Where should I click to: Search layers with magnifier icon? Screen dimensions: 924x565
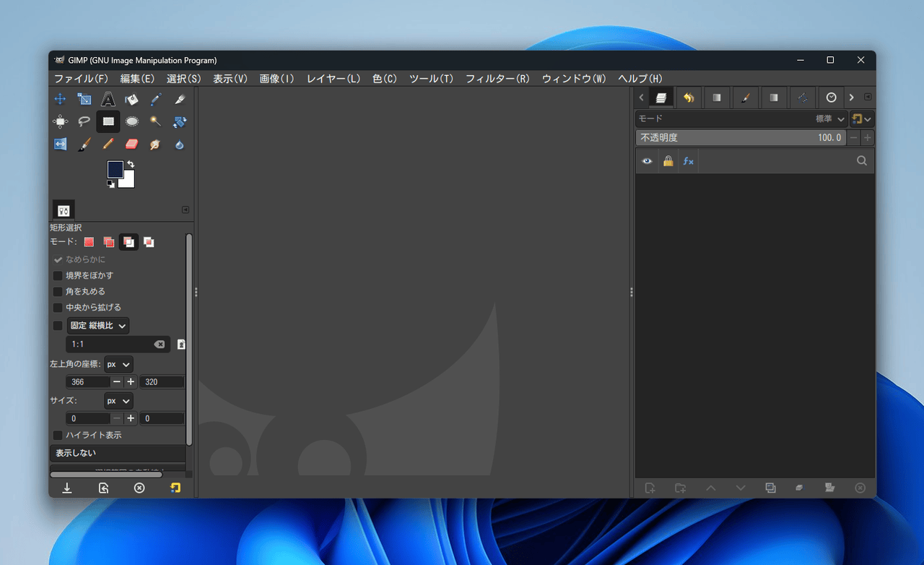pyautogui.click(x=862, y=161)
